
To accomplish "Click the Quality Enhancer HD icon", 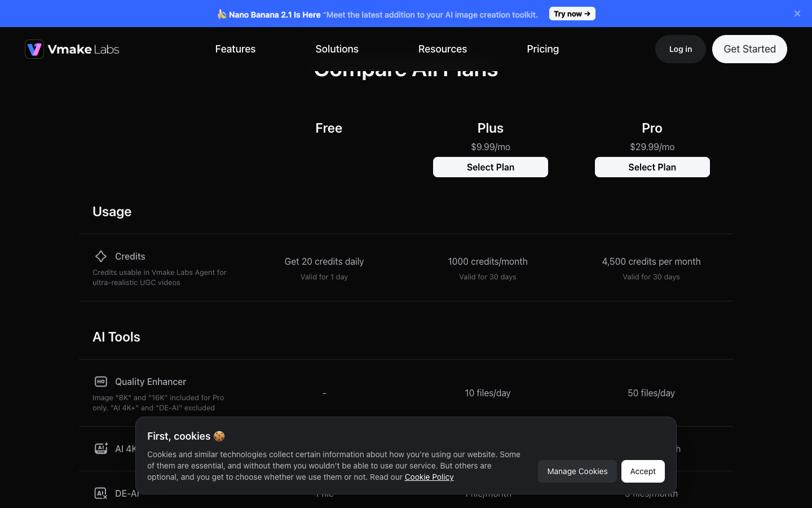I will tap(101, 382).
